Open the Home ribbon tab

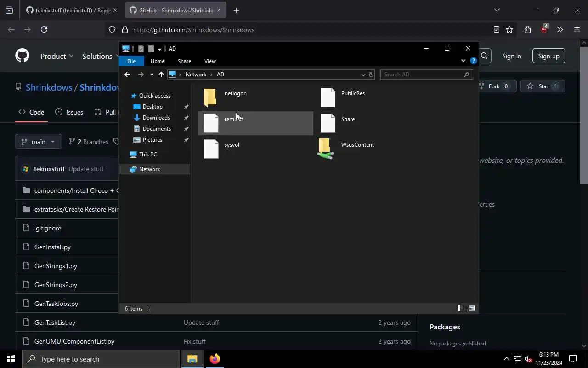[x=158, y=61]
